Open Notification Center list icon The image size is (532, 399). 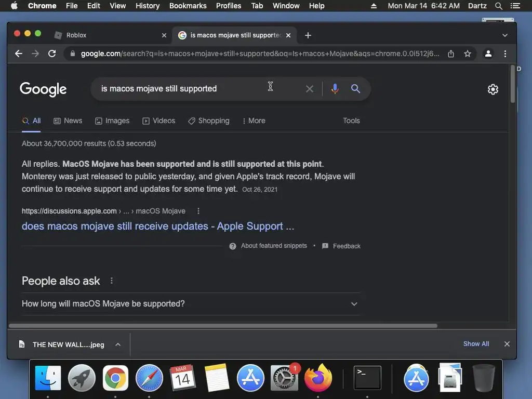(x=515, y=6)
